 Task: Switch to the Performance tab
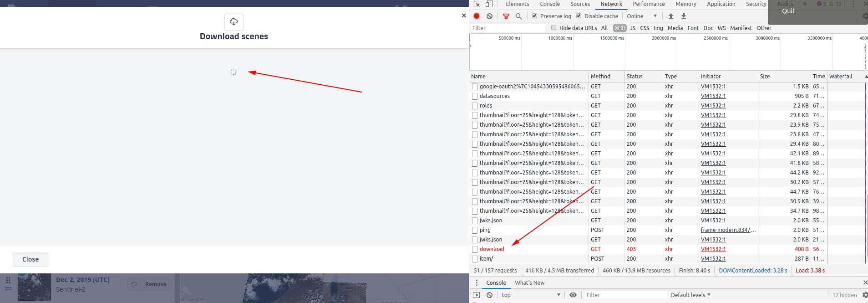pyautogui.click(x=649, y=4)
